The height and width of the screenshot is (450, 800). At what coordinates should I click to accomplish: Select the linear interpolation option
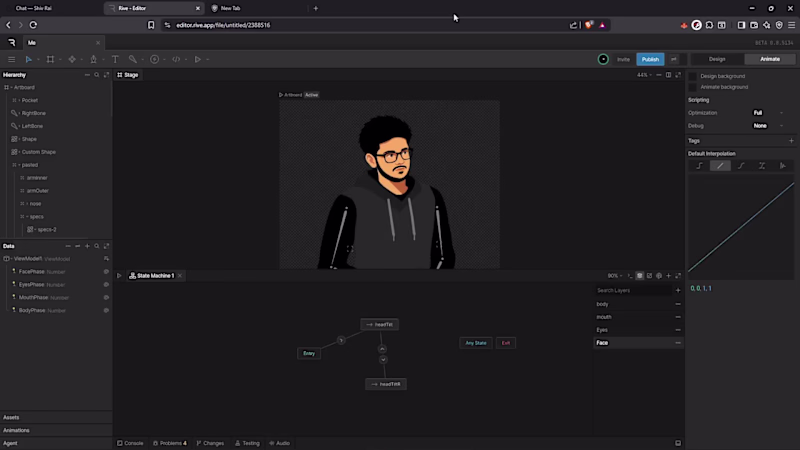[x=720, y=166]
